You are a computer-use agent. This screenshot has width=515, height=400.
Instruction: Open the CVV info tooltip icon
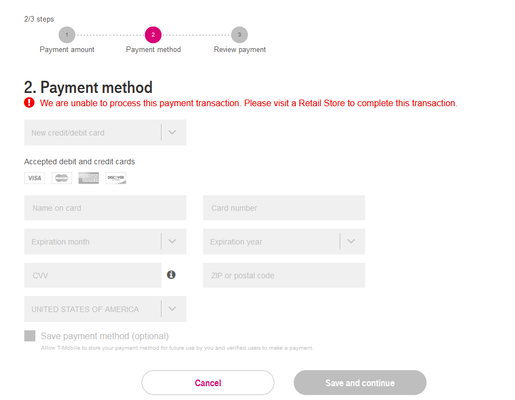[x=171, y=275]
